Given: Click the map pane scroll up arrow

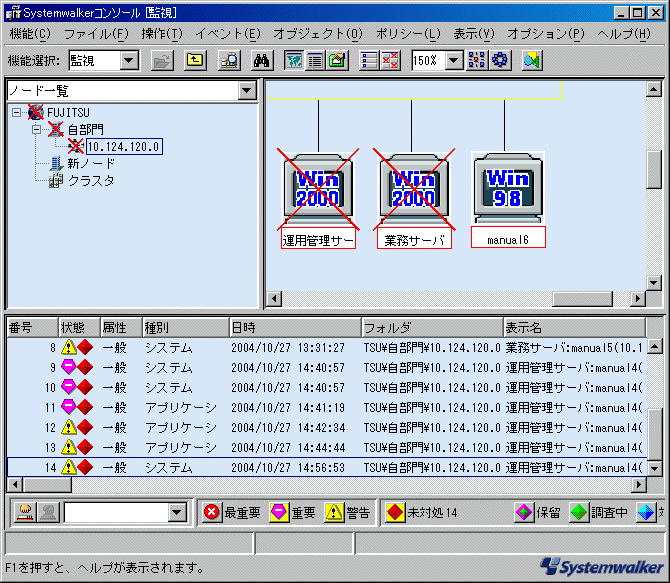Looking at the screenshot, I should point(654,89).
